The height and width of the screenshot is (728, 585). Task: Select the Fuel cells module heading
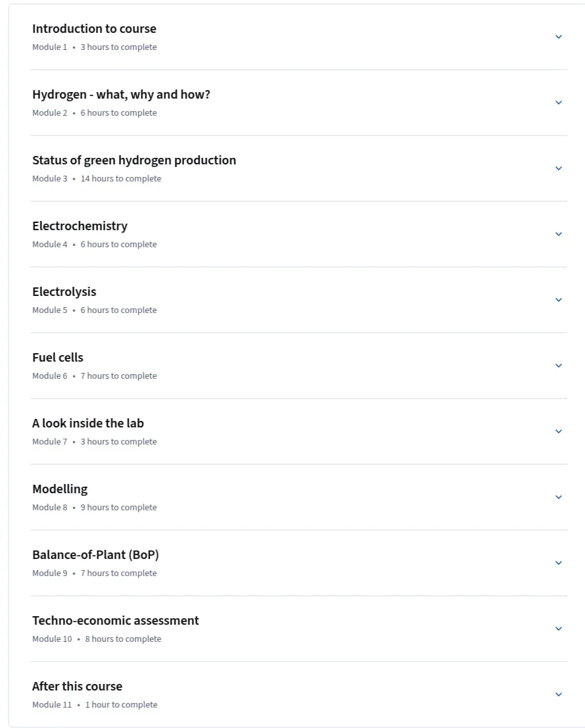click(x=58, y=358)
